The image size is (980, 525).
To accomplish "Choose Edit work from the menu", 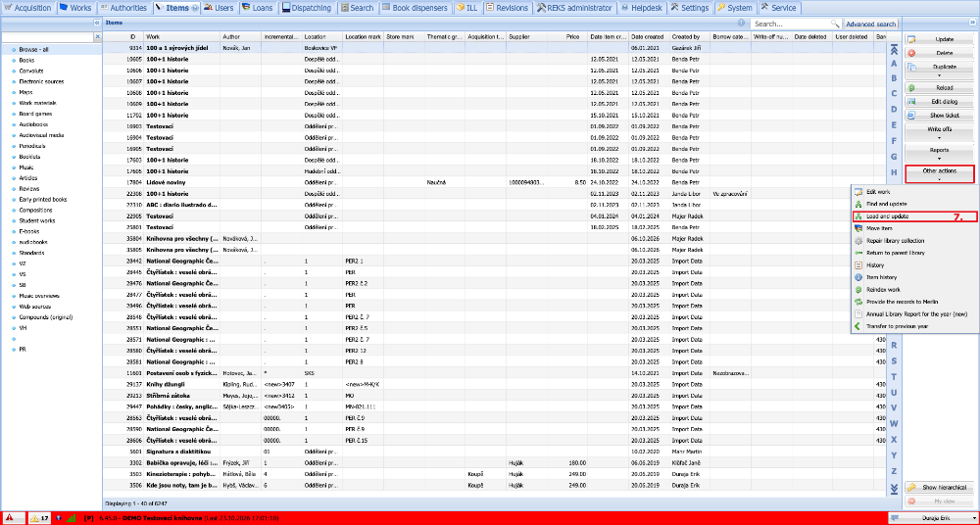I will click(913, 191).
